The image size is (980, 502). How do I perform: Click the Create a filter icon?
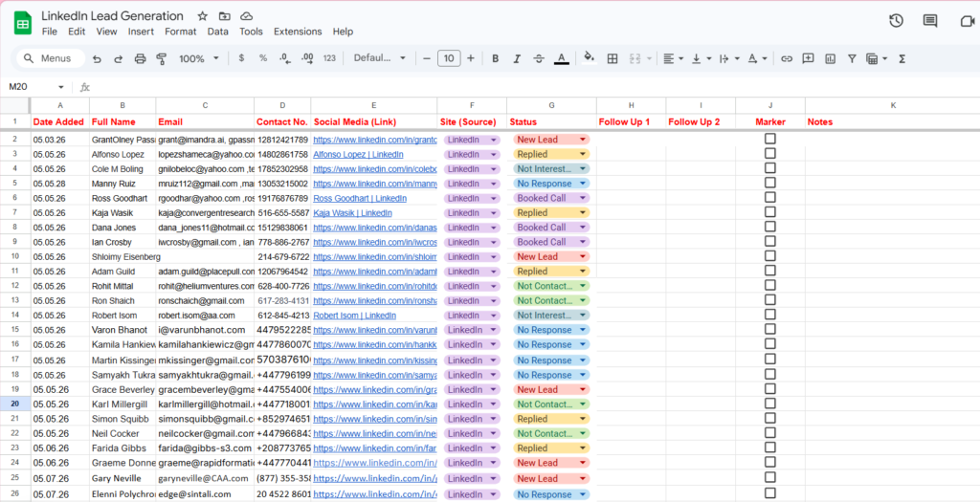click(x=852, y=58)
